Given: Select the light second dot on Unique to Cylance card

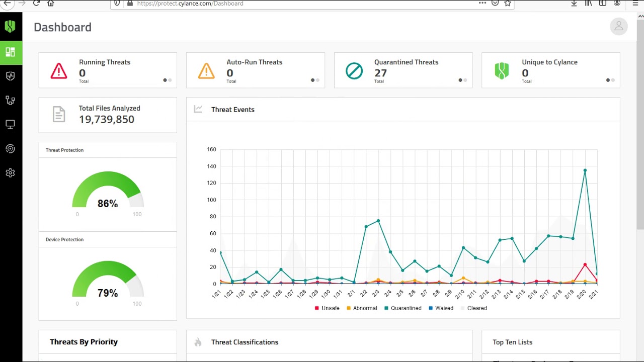Looking at the screenshot, I should (613, 80).
